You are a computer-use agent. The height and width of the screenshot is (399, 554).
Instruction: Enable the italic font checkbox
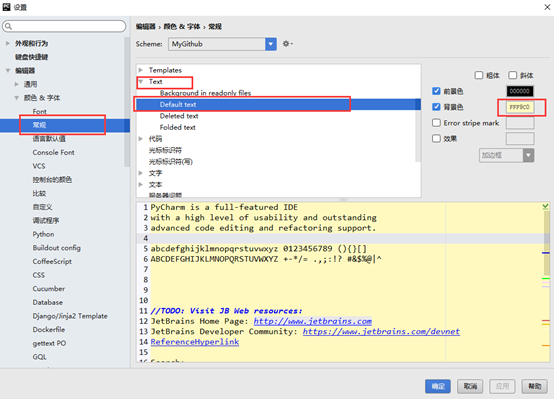(x=512, y=75)
